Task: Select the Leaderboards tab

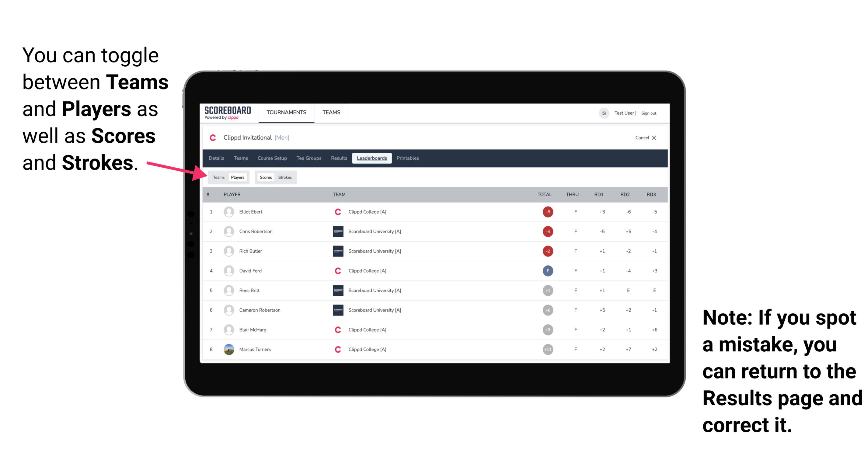Action: tap(372, 158)
